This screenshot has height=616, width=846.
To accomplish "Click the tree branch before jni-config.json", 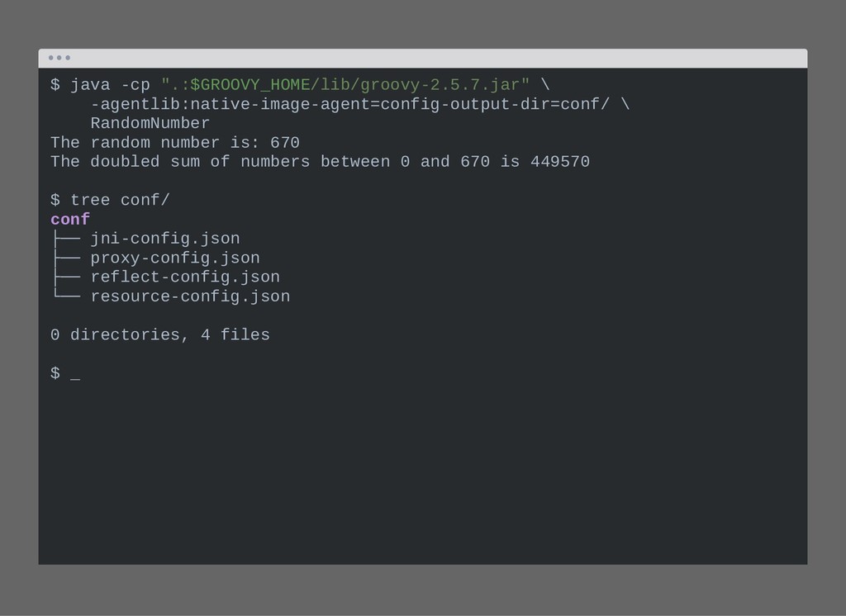I will (66, 239).
